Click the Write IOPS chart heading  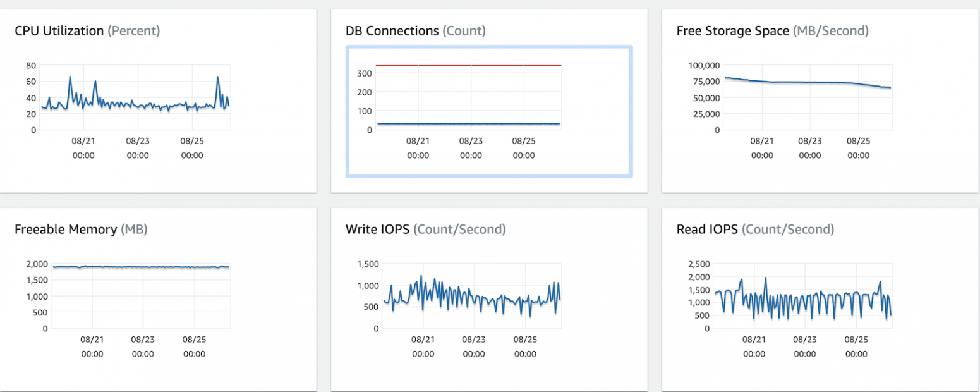377,229
